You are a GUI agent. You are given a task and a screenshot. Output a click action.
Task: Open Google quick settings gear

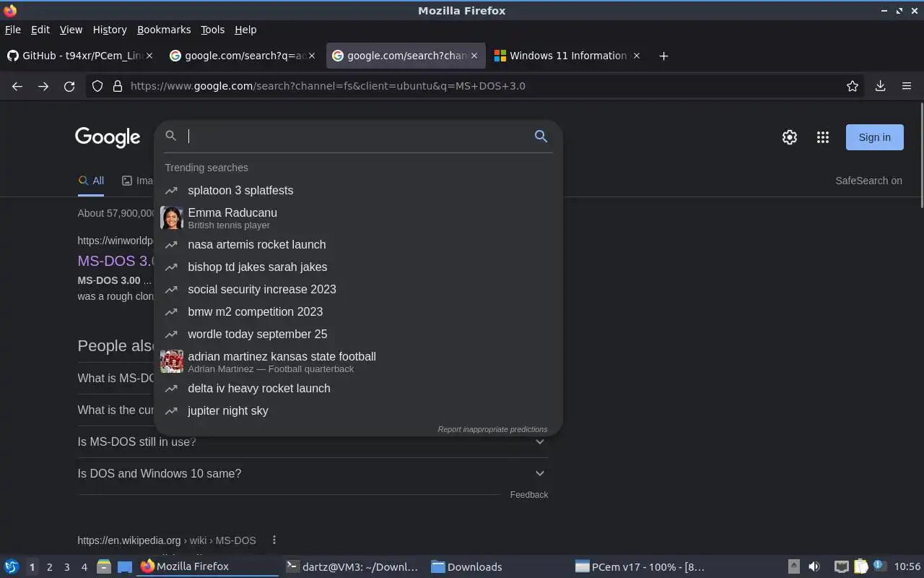790,137
